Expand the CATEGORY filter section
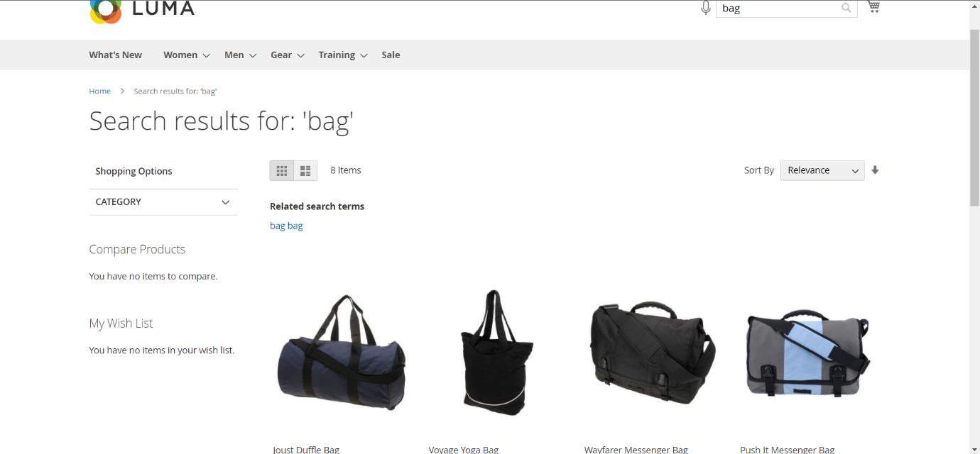Image resolution: width=980 pixels, height=454 pixels. tap(163, 202)
